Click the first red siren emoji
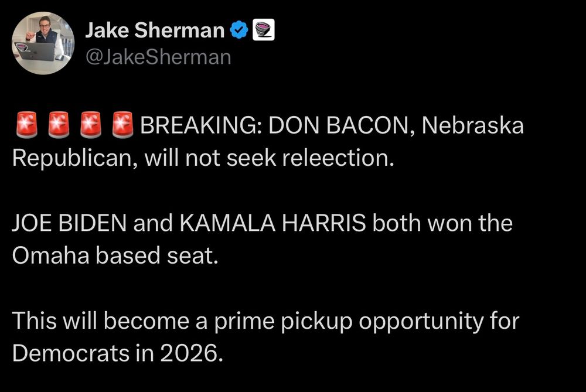The width and height of the screenshot is (586, 392). (x=26, y=125)
